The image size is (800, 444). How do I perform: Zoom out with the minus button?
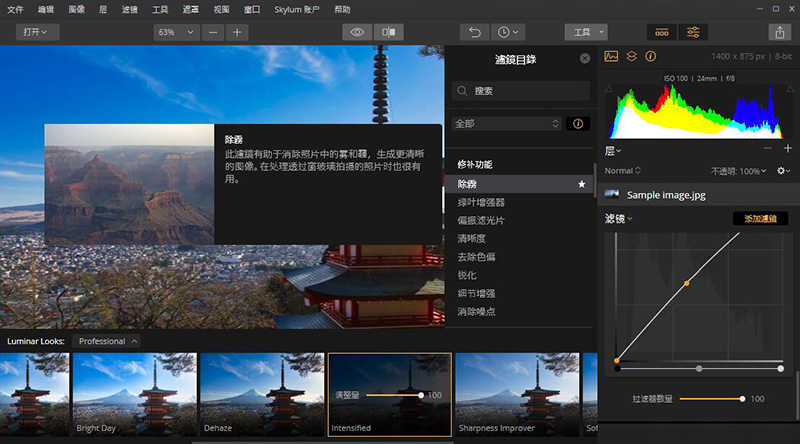213,32
